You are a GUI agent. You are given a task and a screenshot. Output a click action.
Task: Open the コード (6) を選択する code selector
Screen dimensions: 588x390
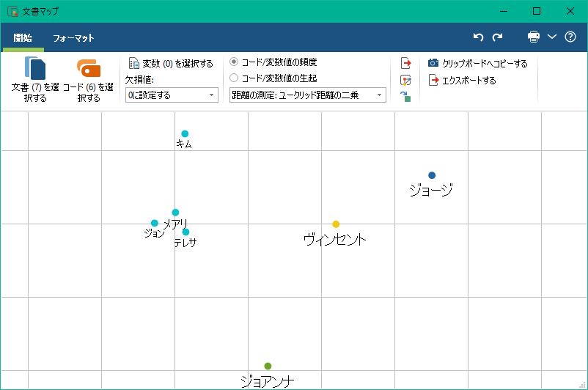point(89,79)
